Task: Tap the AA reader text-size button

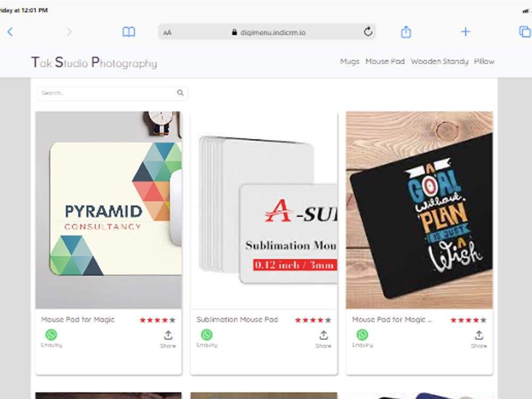Action: pos(167,32)
